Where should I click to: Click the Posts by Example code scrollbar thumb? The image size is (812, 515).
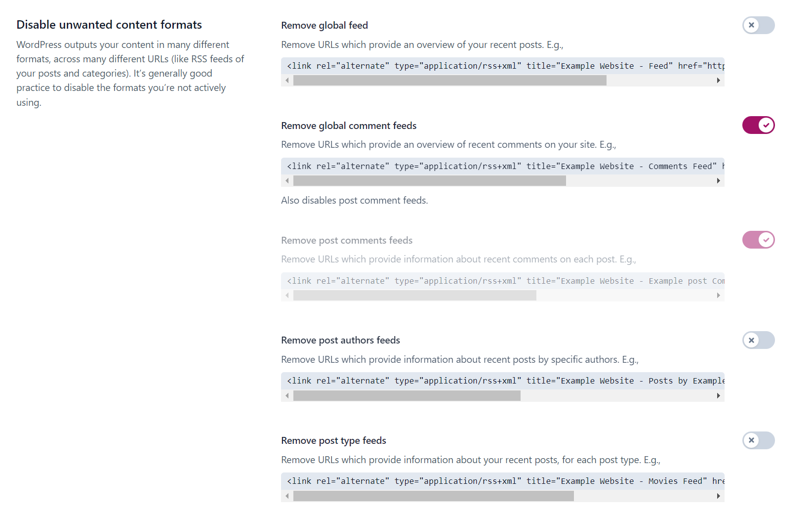[x=407, y=396]
